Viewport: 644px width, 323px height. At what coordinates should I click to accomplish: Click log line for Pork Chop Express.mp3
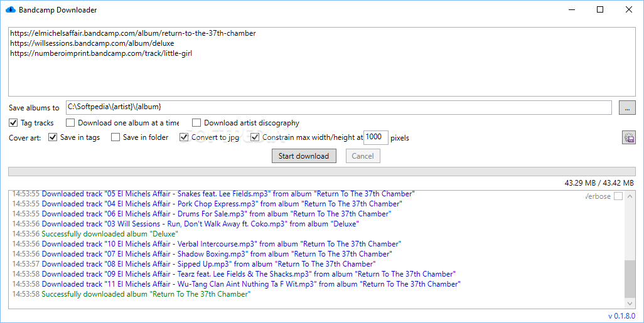[207, 204]
